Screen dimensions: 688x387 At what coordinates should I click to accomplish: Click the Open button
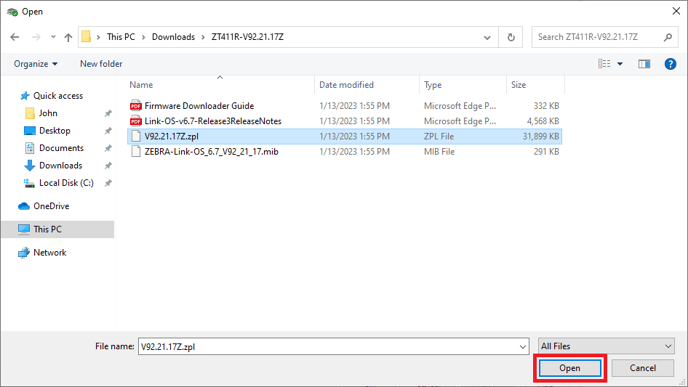point(570,368)
